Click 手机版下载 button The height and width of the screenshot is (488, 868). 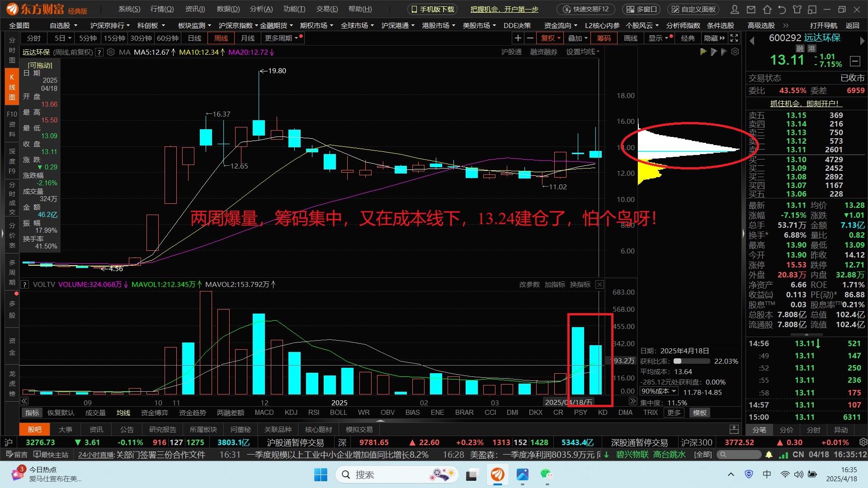(433, 9)
